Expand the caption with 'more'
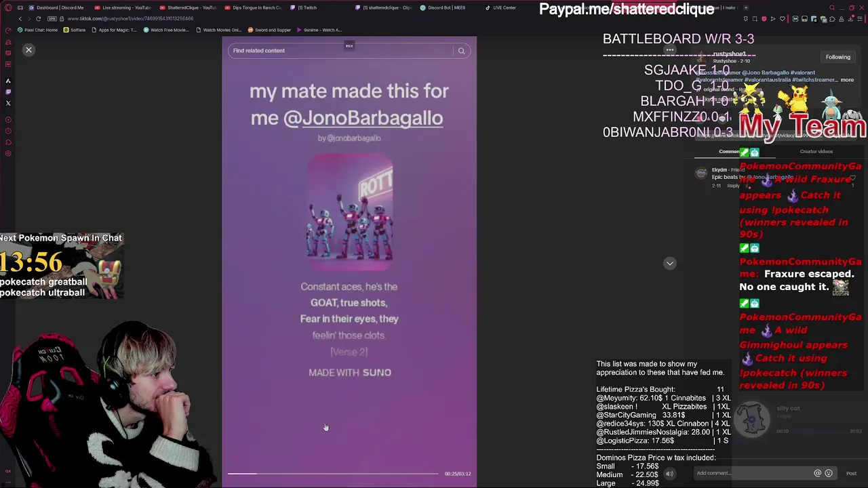This screenshot has width=868, height=488. (847, 80)
